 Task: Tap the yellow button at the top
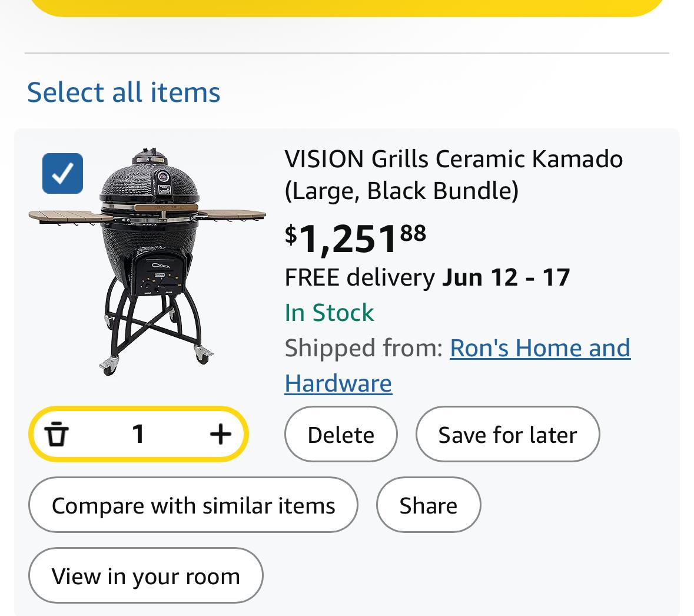pos(347,8)
